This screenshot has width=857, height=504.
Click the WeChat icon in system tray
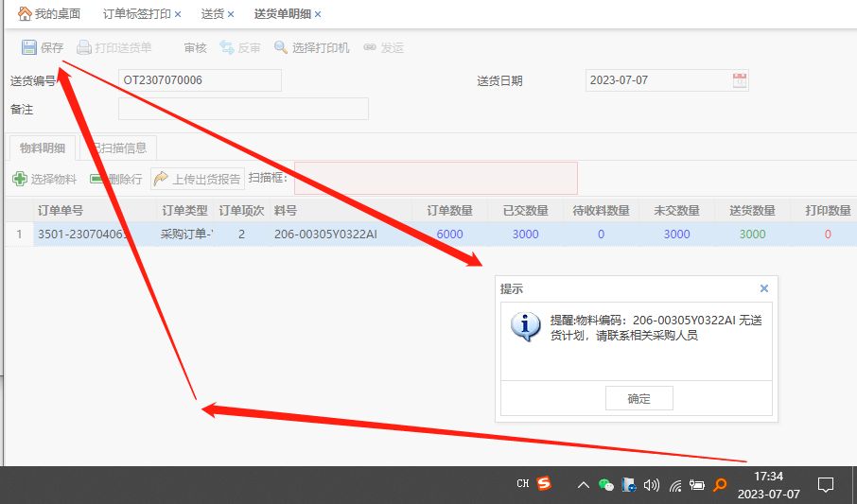[606, 485]
